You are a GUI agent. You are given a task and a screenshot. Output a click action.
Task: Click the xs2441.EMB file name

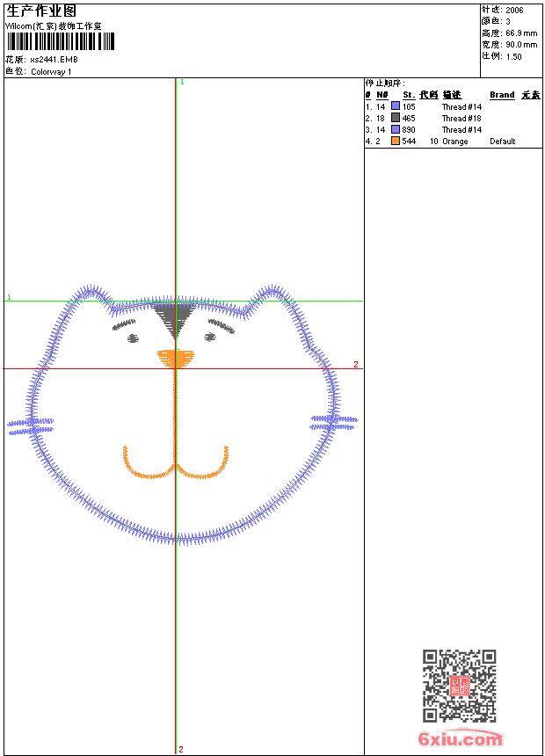point(54,60)
